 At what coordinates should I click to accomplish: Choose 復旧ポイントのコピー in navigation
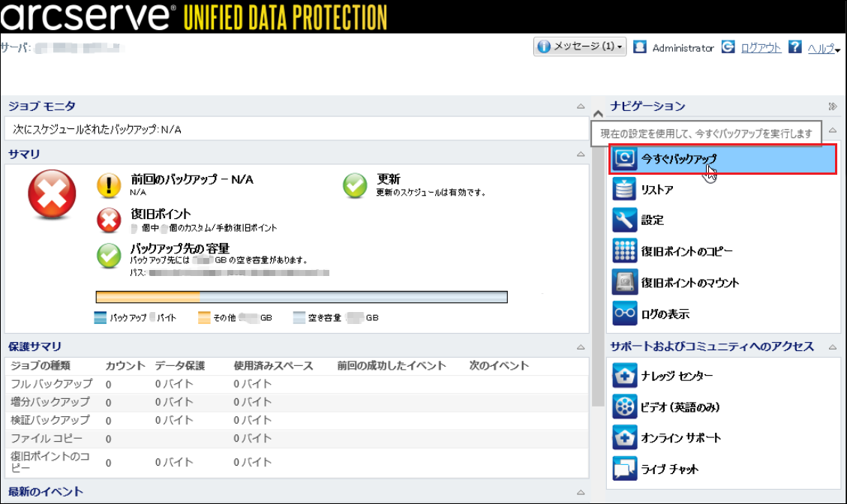[686, 251]
